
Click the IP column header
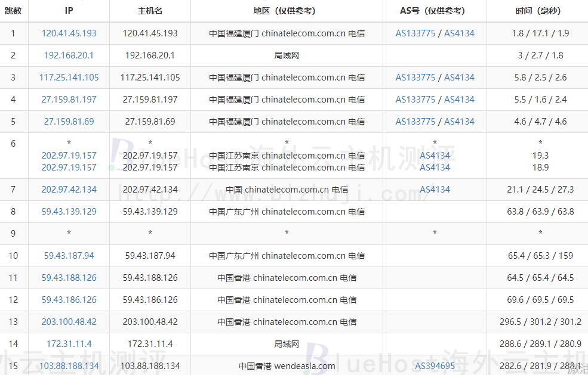point(69,11)
